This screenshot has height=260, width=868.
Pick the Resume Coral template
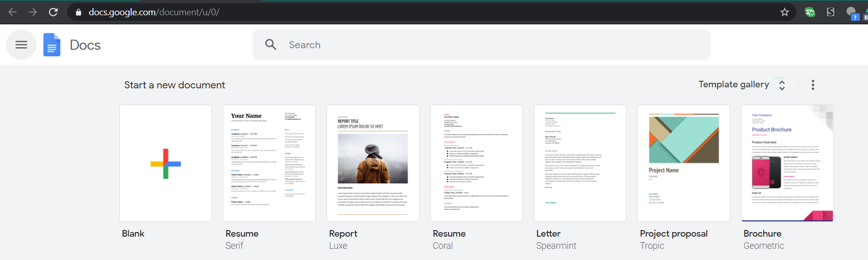[x=476, y=163]
